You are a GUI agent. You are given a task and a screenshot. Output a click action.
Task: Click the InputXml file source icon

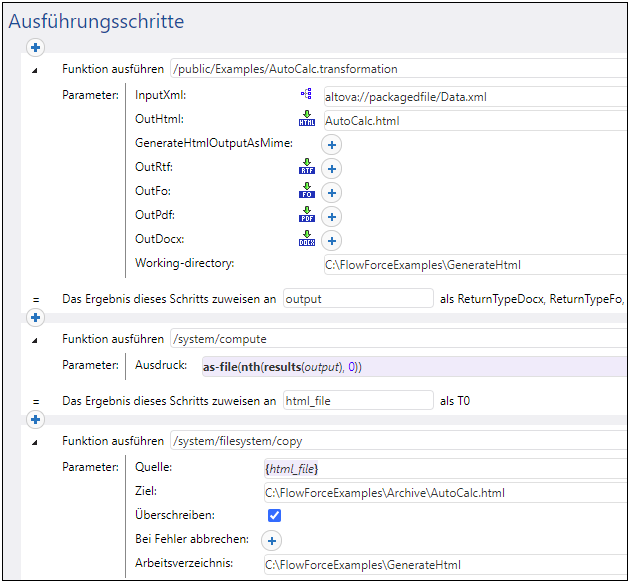(306, 96)
